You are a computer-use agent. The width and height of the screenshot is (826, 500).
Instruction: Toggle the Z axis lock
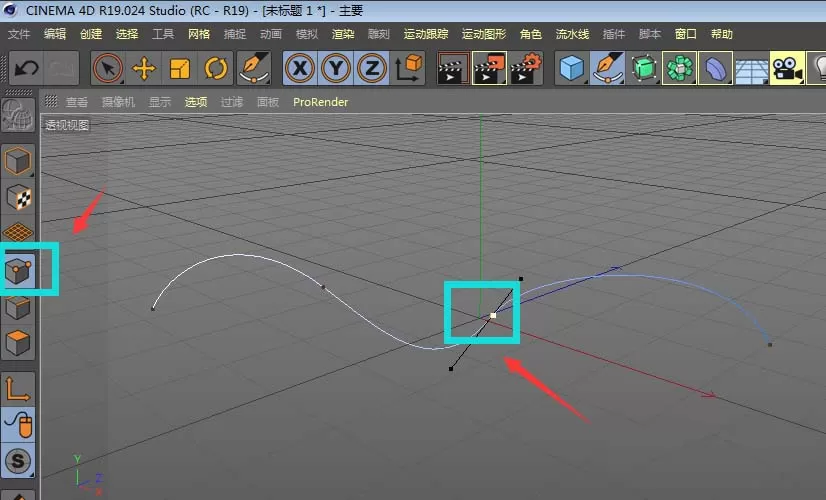372,68
